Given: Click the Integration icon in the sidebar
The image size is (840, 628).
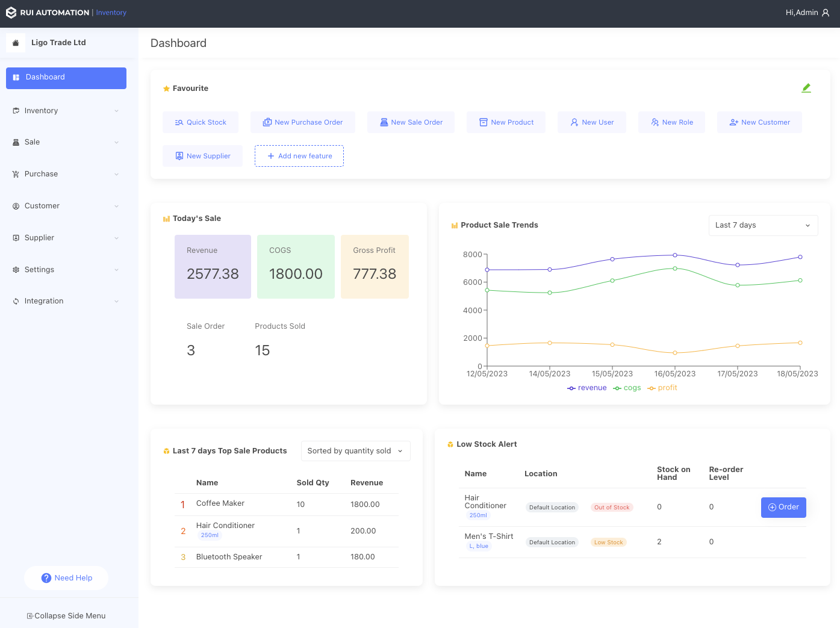Looking at the screenshot, I should pyautogui.click(x=16, y=300).
